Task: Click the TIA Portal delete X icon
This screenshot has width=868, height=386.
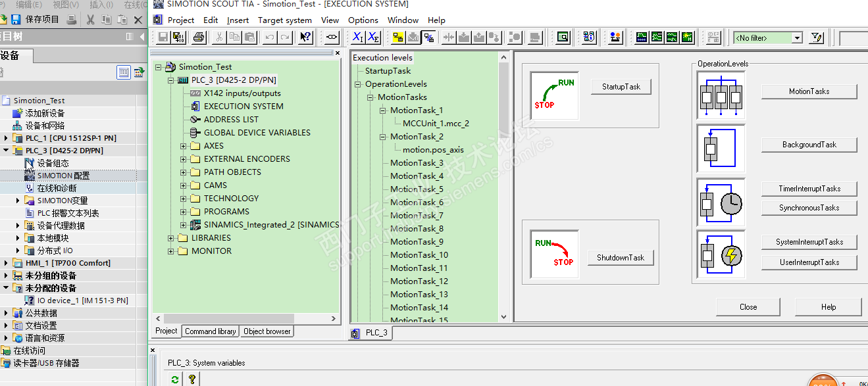Action: tap(138, 20)
